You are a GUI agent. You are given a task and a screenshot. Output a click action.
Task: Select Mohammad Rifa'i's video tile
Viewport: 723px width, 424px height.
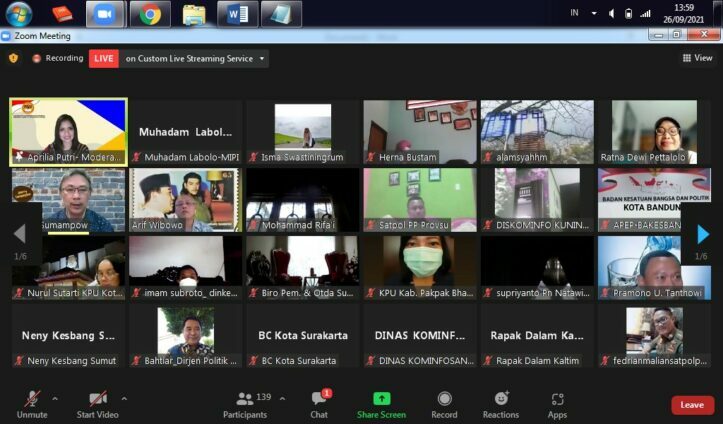(x=302, y=200)
